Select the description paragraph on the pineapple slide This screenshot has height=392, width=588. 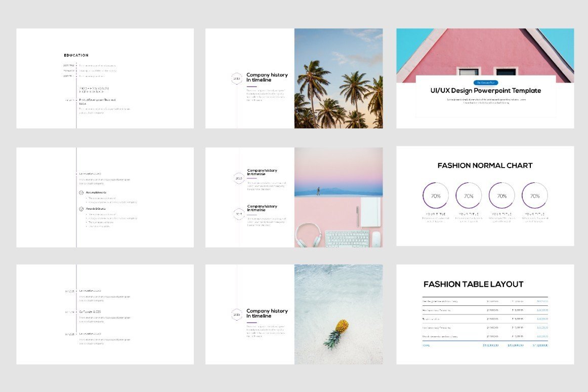pyautogui.click(x=266, y=332)
